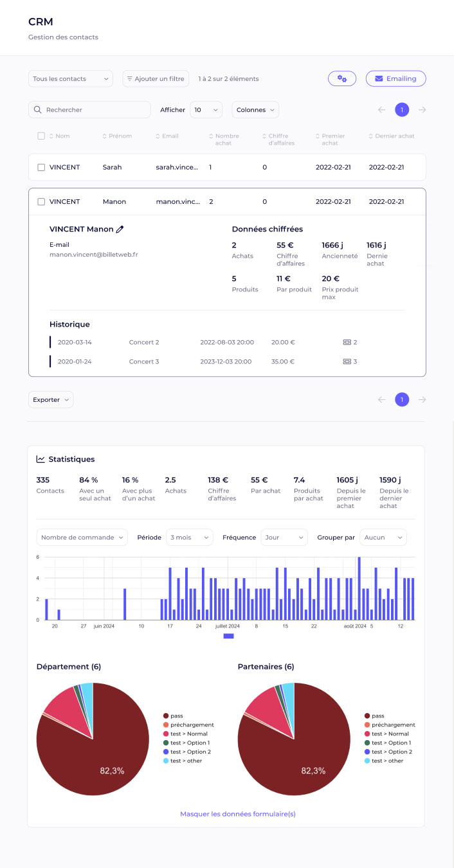The image size is (454, 868).
Task: Click Masquer les données formulaire(s) link
Action: click(237, 813)
